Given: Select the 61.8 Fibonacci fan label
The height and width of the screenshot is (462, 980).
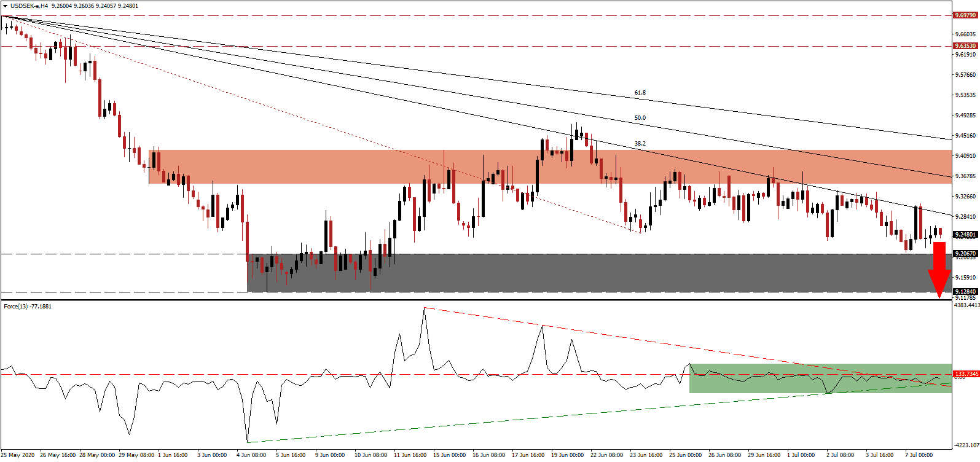Looking at the screenshot, I should (x=640, y=93).
